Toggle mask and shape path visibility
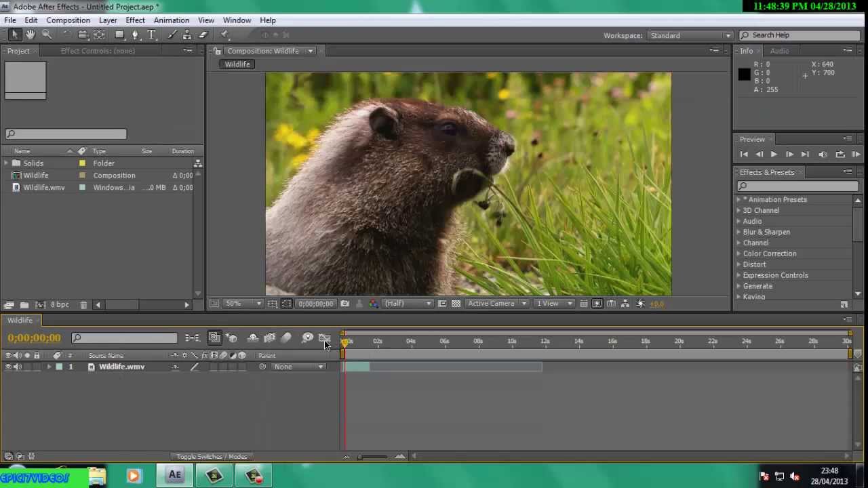The image size is (868, 488). 286,304
